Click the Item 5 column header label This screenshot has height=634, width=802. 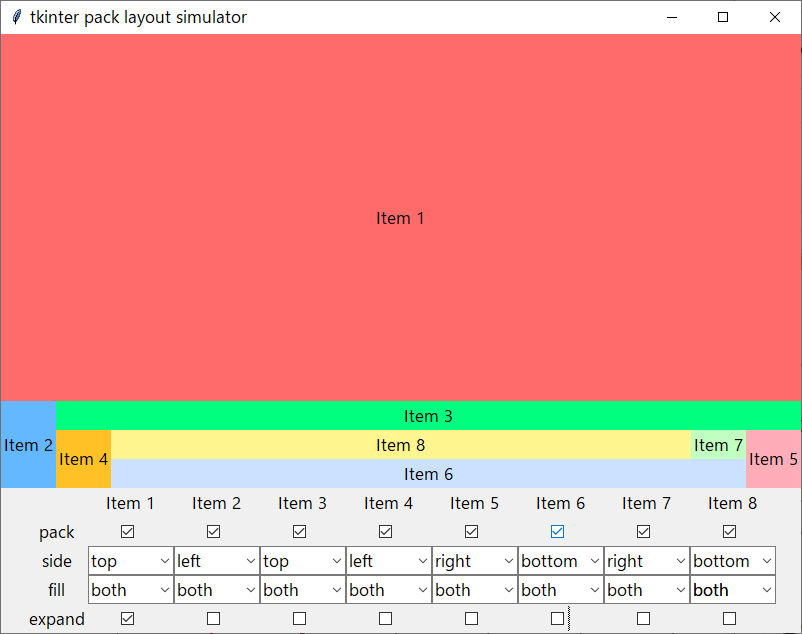point(474,503)
